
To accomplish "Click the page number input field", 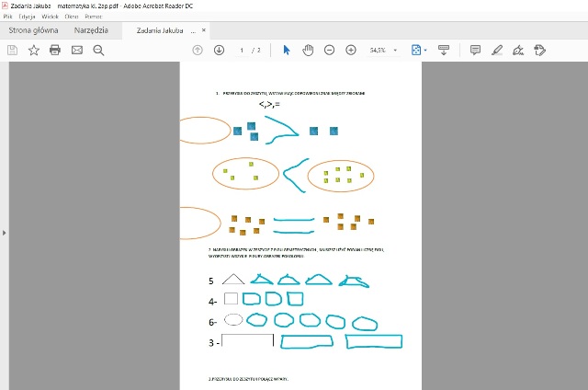I will click(x=243, y=50).
